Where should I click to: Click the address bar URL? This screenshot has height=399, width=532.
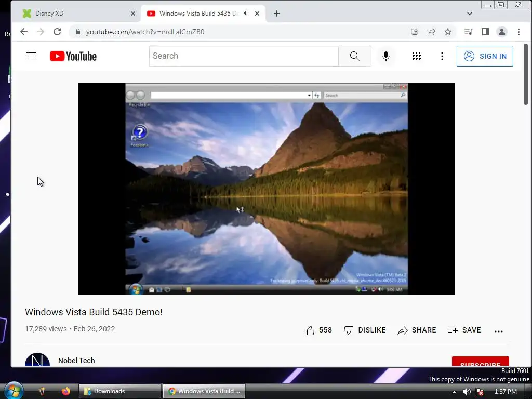[x=145, y=32]
